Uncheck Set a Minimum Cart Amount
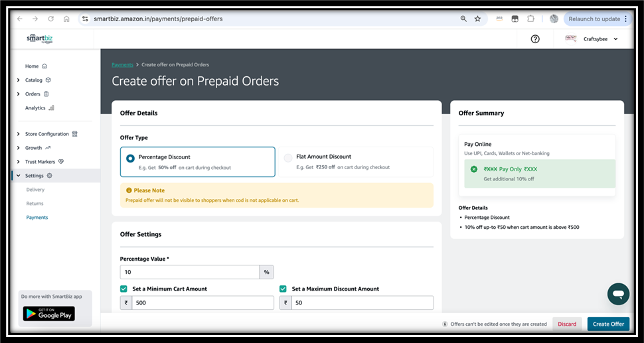 pyautogui.click(x=123, y=289)
